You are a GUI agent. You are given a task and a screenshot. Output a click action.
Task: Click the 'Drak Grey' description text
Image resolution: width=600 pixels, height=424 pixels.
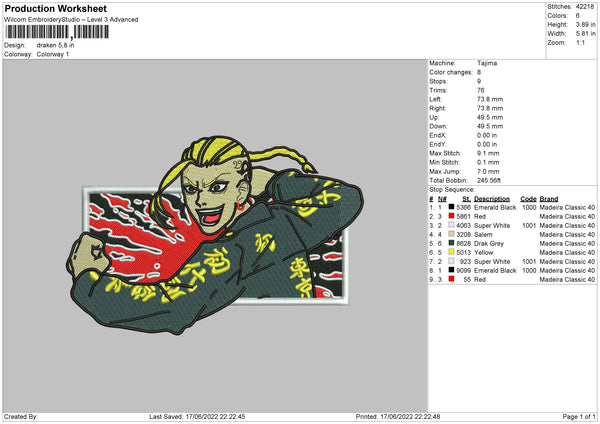coord(489,243)
